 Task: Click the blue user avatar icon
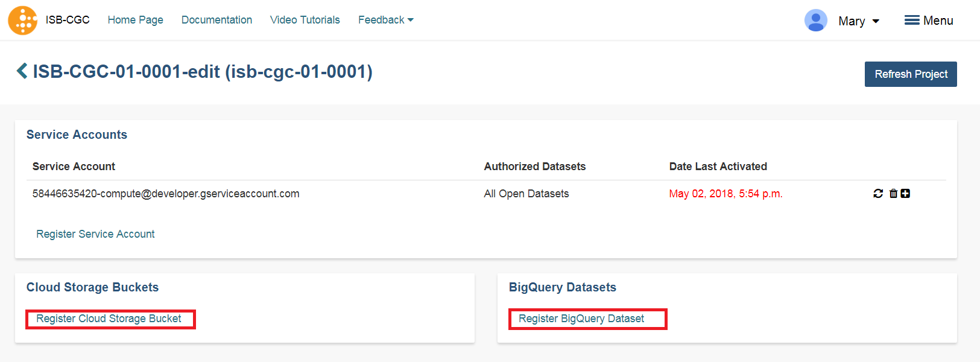[815, 21]
